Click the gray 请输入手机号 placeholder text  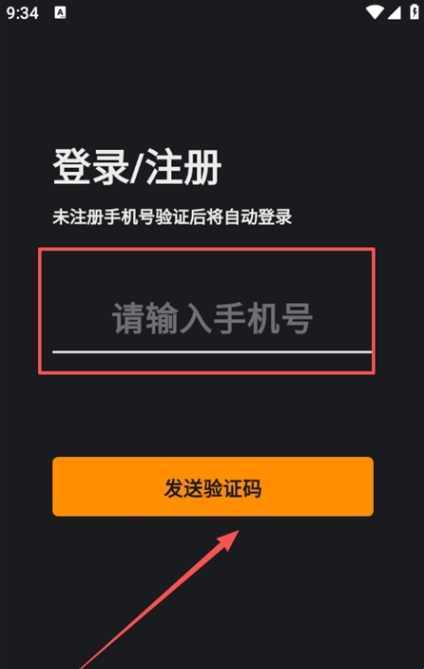point(212,318)
